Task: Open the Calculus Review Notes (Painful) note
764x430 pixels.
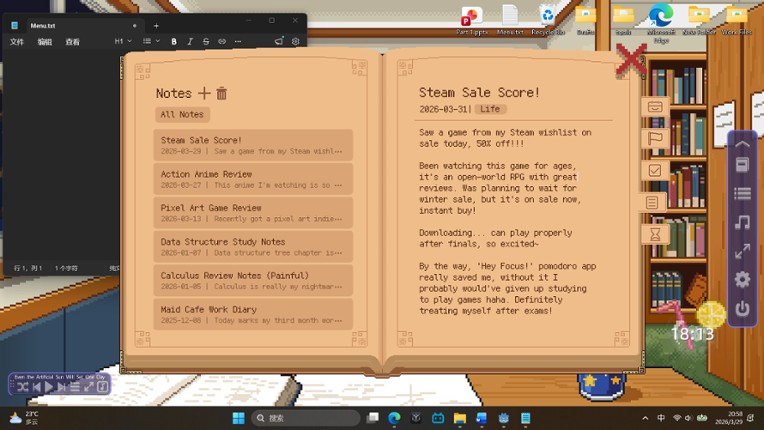Action: click(x=253, y=280)
